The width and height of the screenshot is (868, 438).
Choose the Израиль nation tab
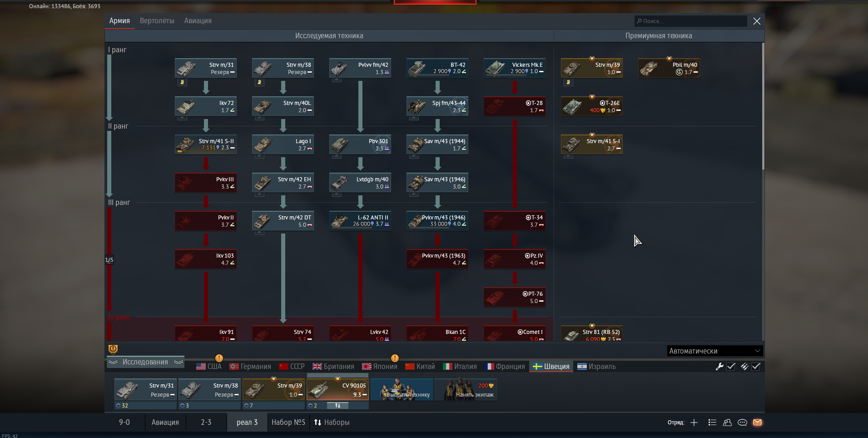pos(596,367)
